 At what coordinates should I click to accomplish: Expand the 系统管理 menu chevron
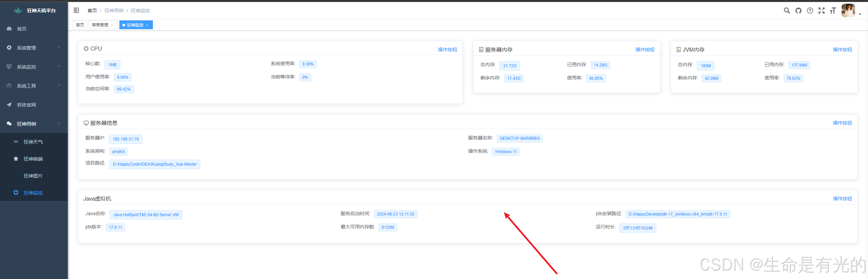59,48
